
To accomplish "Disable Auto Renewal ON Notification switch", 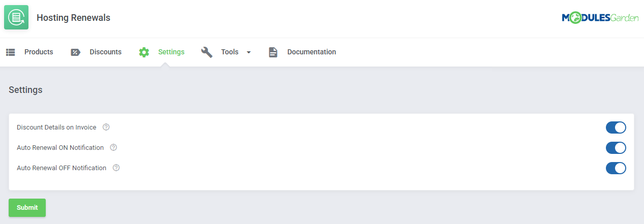I will pos(616,148).
